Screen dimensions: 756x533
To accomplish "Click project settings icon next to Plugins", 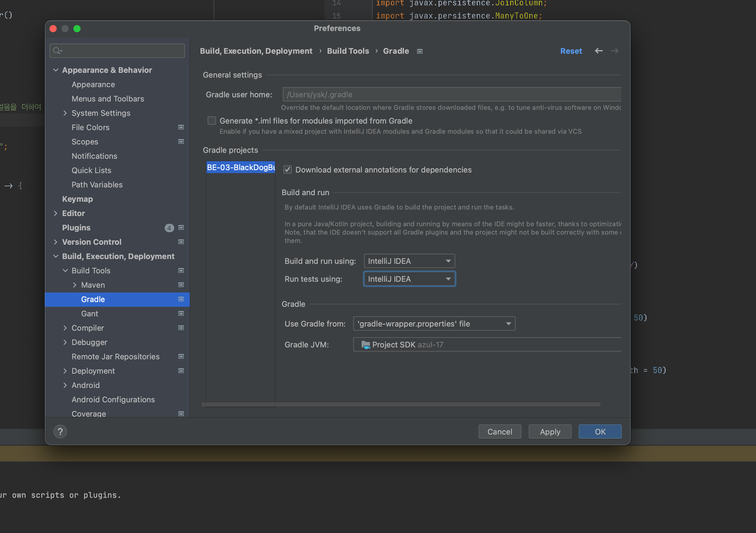I will (181, 228).
